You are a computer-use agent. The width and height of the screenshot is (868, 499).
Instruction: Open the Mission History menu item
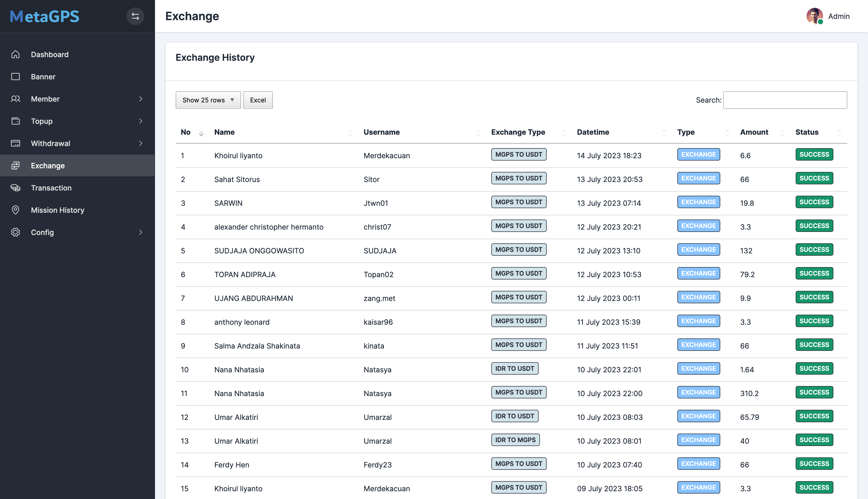(78, 210)
